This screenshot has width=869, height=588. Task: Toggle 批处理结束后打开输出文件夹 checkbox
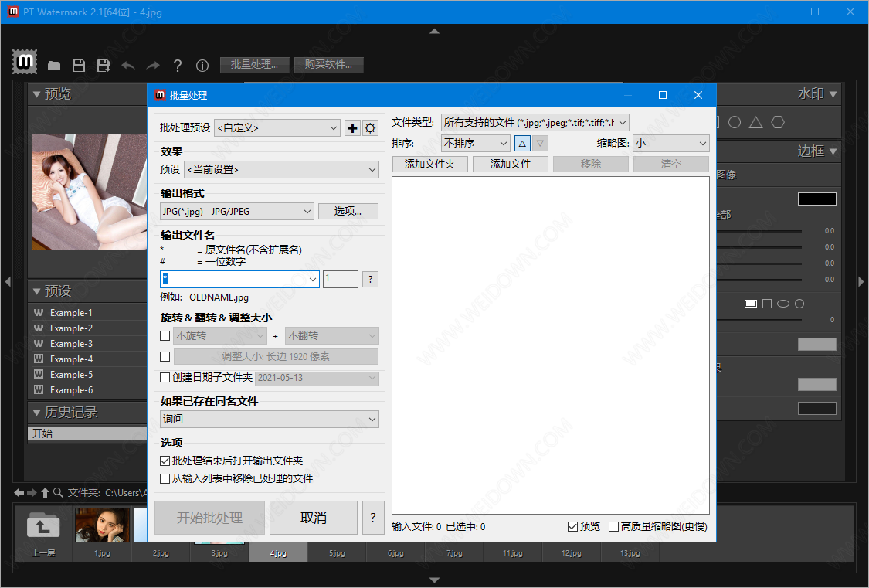pos(165,461)
